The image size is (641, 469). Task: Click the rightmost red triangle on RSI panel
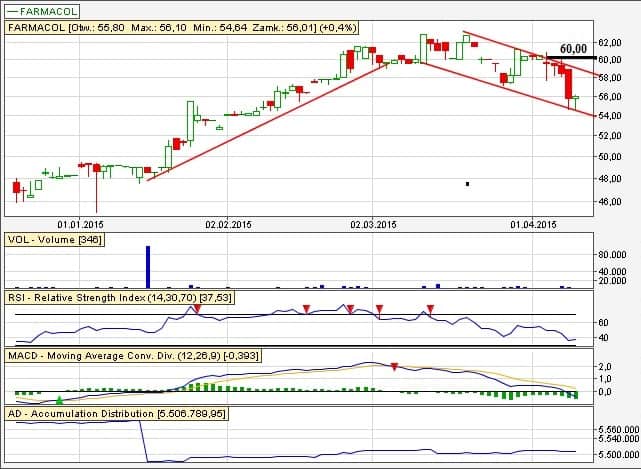click(x=430, y=308)
